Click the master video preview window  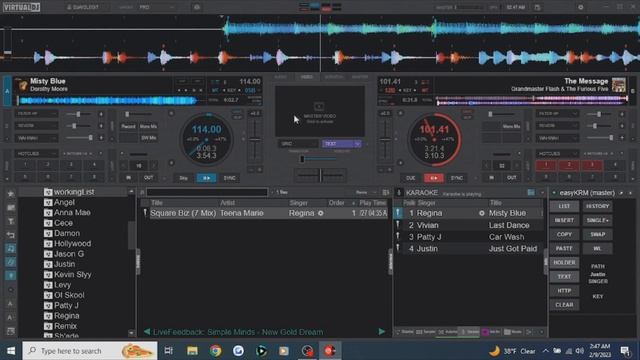(320, 111)
